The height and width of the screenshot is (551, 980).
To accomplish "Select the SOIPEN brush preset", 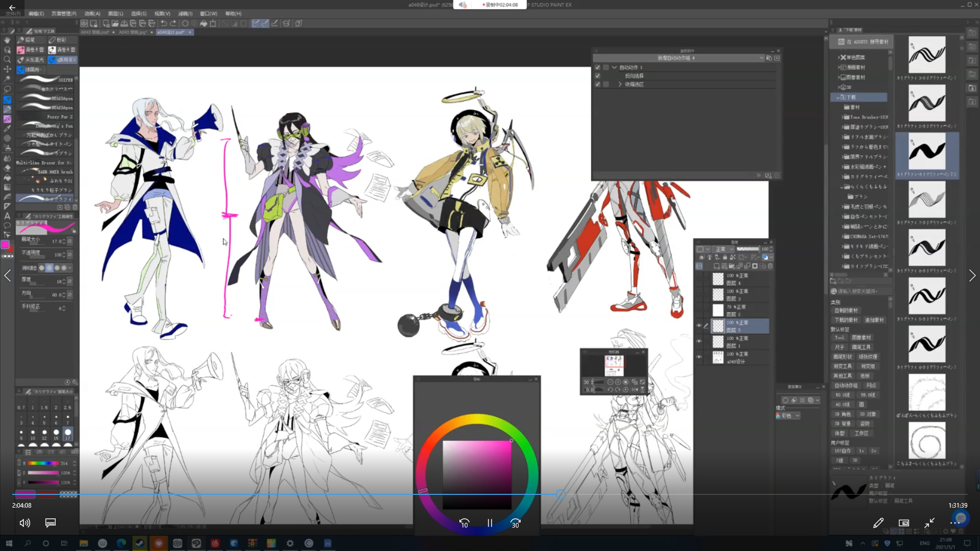I will coord(46,80).
